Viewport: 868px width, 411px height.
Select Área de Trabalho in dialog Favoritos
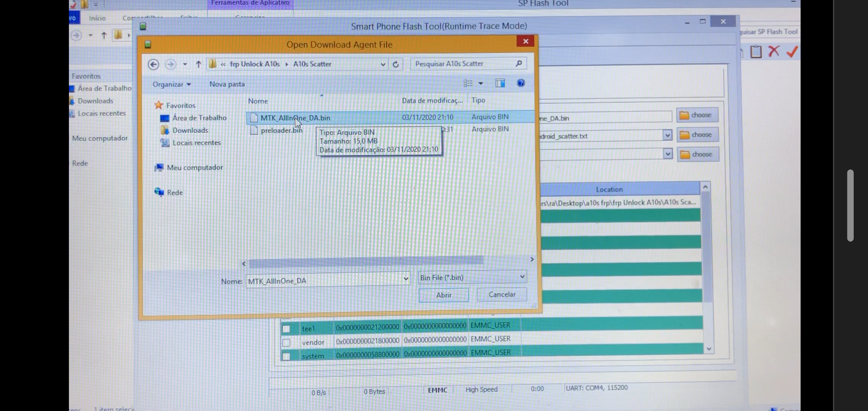coord(194,118)
